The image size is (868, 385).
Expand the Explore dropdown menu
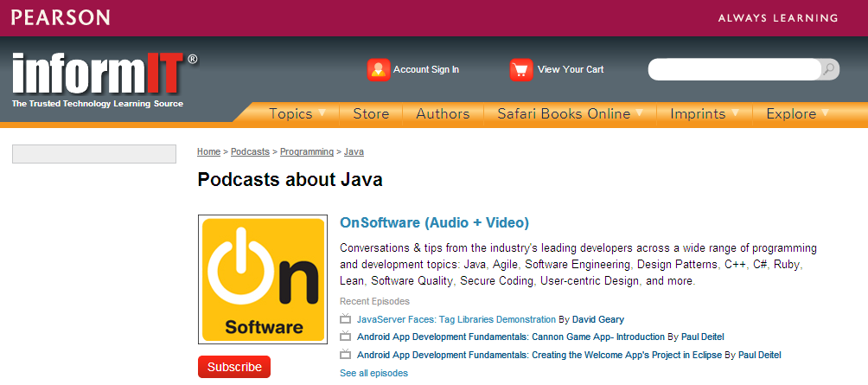797,113
